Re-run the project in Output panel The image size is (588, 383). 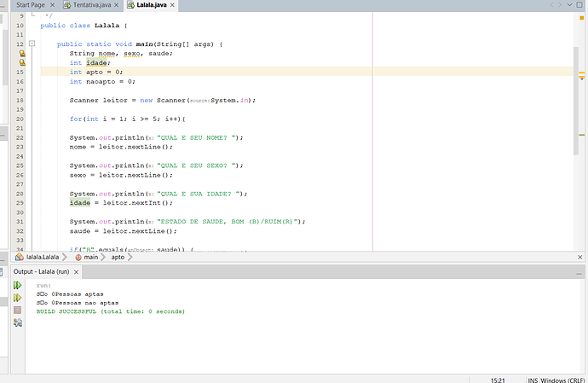(17, 286)
